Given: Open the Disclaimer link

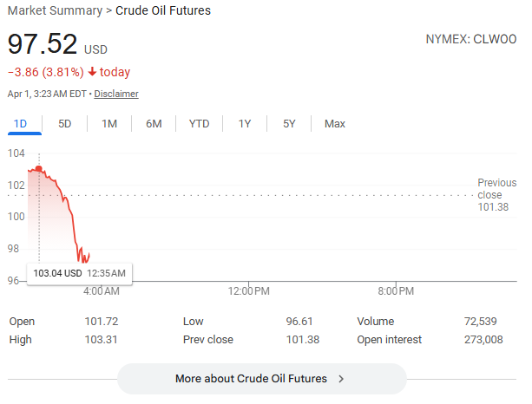Looking at the screenshot, I should [x=116, y=94].
